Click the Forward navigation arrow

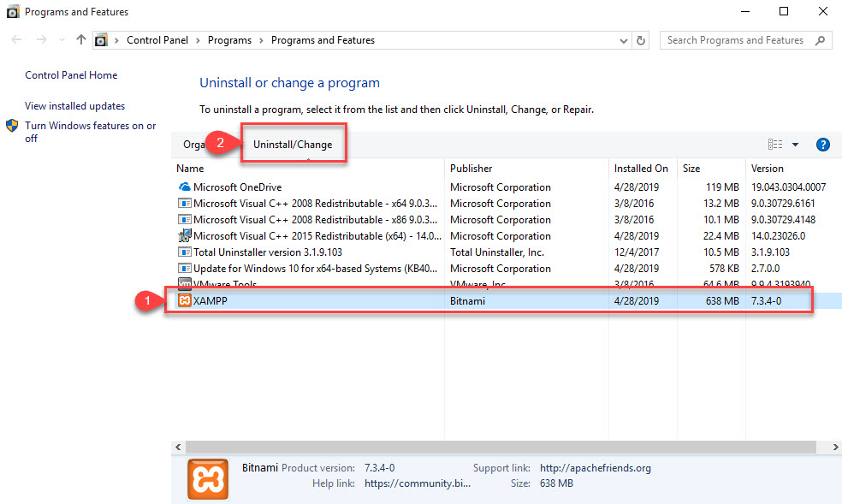point(41,39)
